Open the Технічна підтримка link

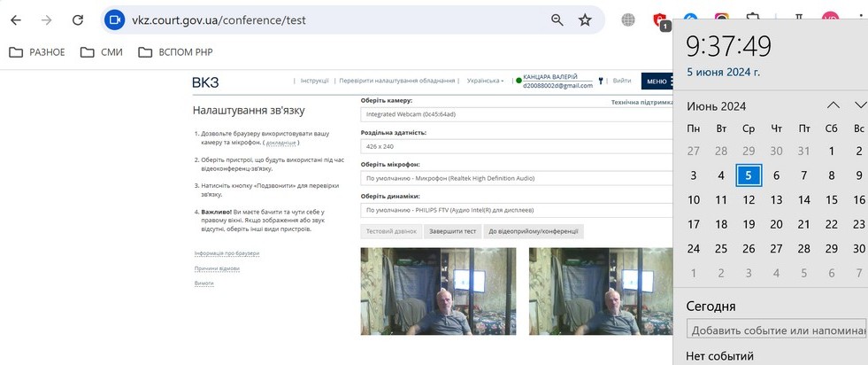(642, 103)
